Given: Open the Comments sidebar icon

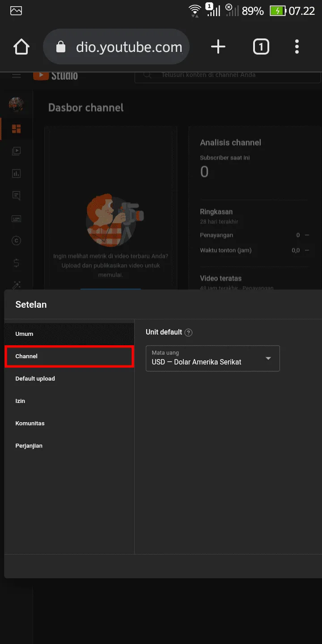Looking at the screenshot, I should pos(17,196).
